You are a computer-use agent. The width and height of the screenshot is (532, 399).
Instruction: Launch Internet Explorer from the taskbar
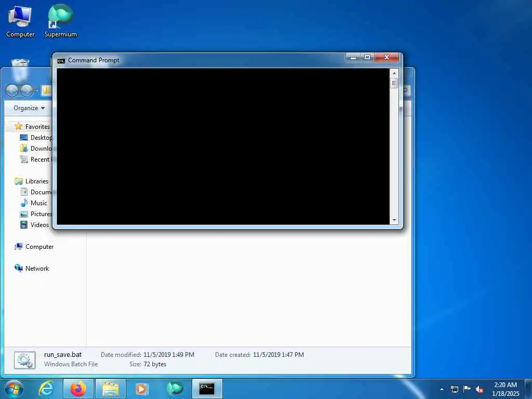(46, 389)
